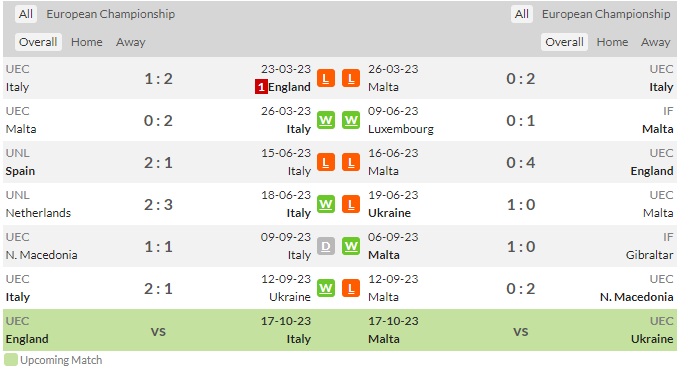Select the left Overall filter
Viewport: 679px width, 388px height.
click(x=38, y=42)
